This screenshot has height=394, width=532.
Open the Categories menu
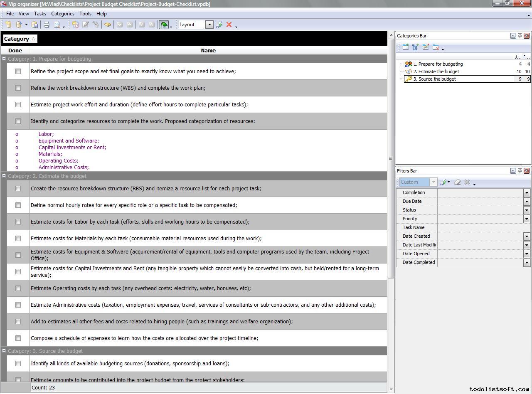(x=62, y=14)
